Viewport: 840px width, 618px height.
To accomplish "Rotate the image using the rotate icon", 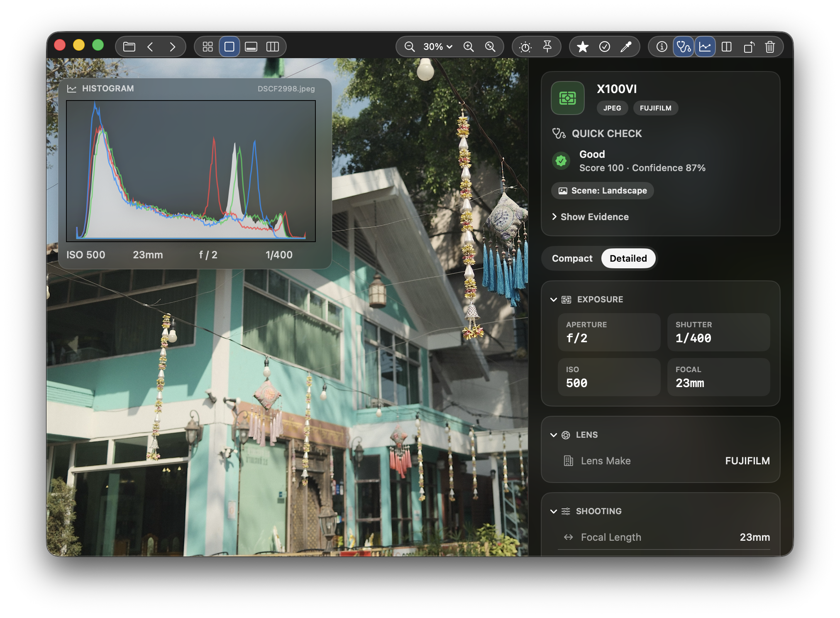I will [x=749, y=47].
